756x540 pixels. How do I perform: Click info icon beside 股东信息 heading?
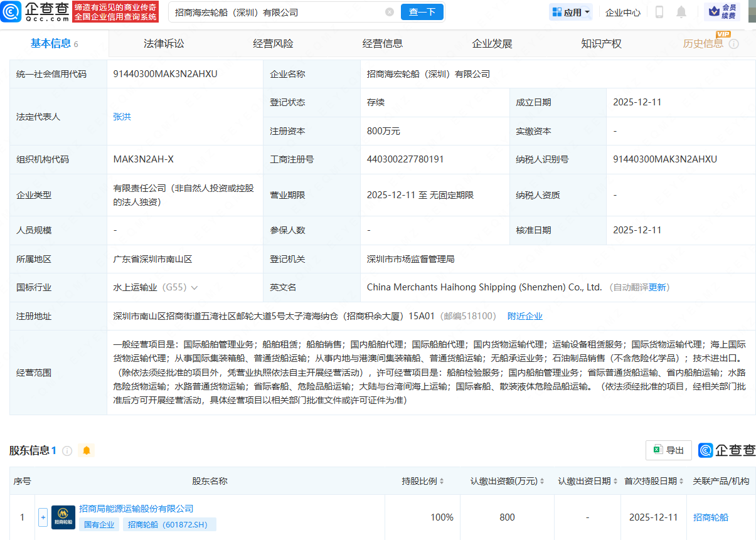coord(67,450)
